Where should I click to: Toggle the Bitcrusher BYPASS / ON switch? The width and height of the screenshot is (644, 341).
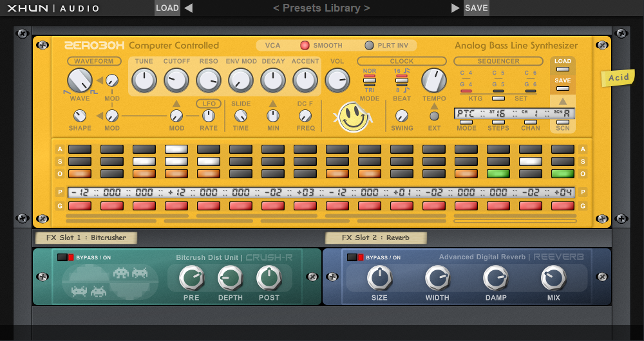tap(66, 257)
